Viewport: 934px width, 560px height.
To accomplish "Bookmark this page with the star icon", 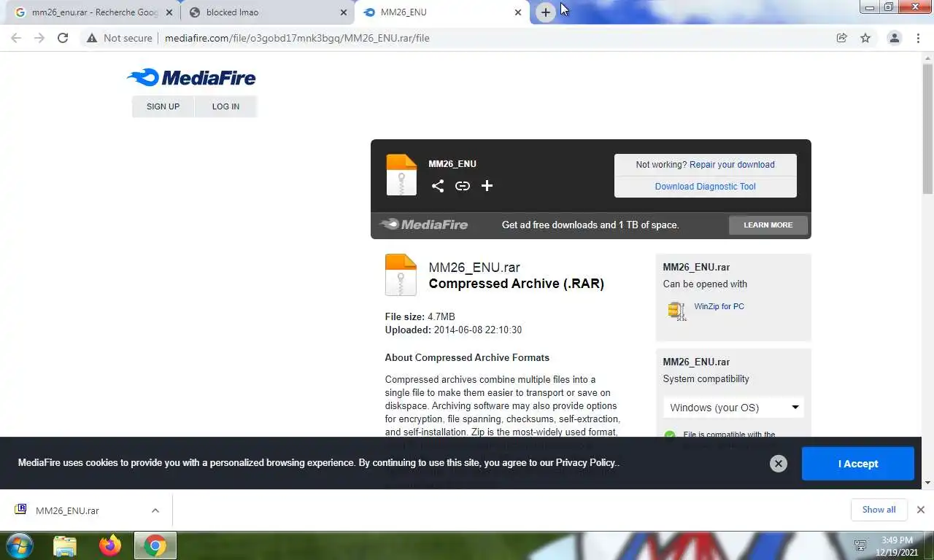I will click(x=865, y=38).
